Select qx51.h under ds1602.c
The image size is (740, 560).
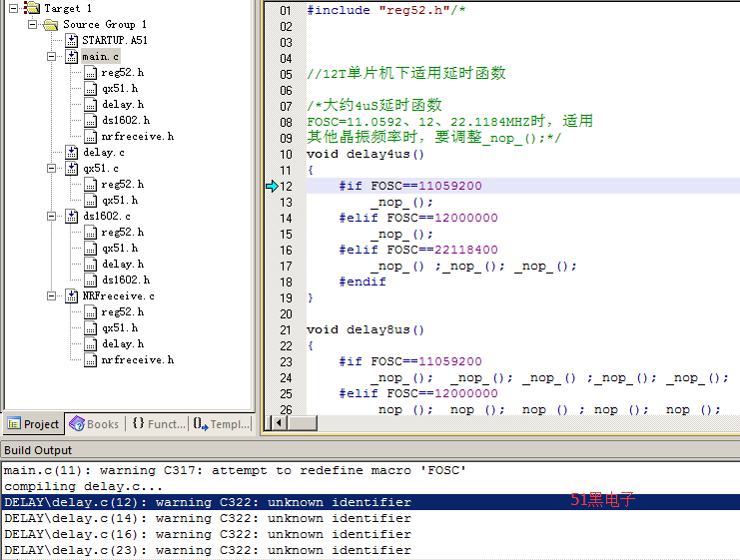[x=120, y=249]
